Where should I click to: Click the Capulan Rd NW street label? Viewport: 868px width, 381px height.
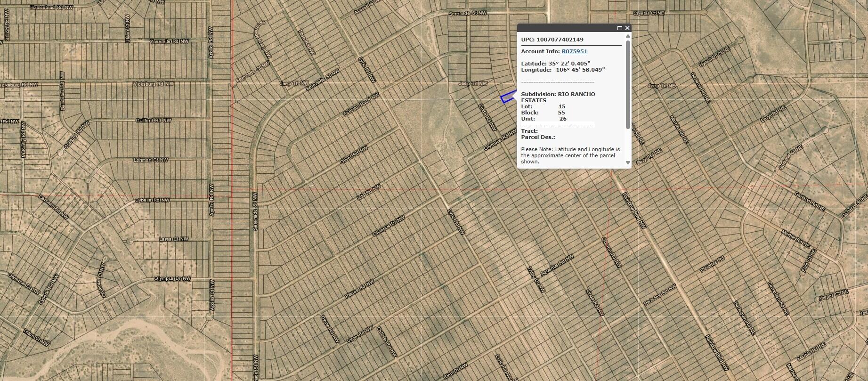pyautogui.click(x=53, y=208)
